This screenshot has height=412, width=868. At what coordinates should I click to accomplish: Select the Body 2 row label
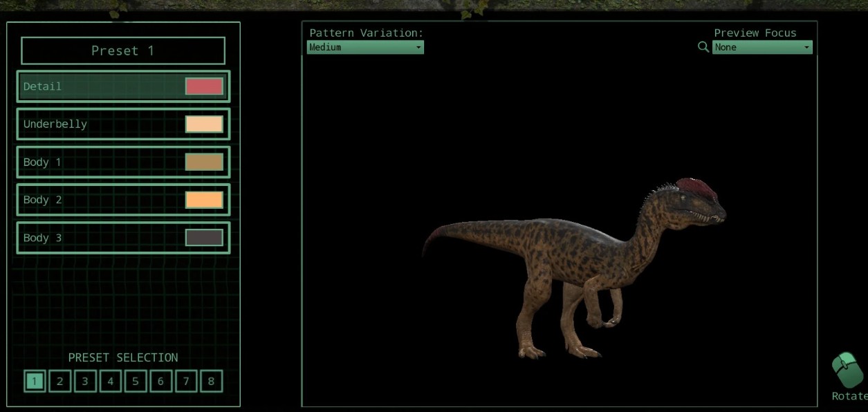[x=42, y=200]
